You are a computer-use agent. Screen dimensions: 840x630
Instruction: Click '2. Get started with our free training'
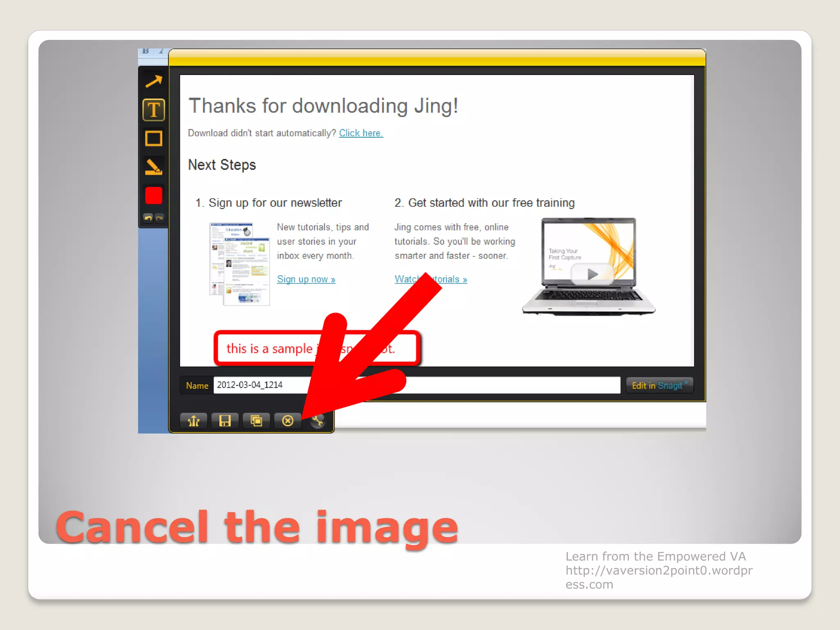pyautogui.click(x=484, y=203)
